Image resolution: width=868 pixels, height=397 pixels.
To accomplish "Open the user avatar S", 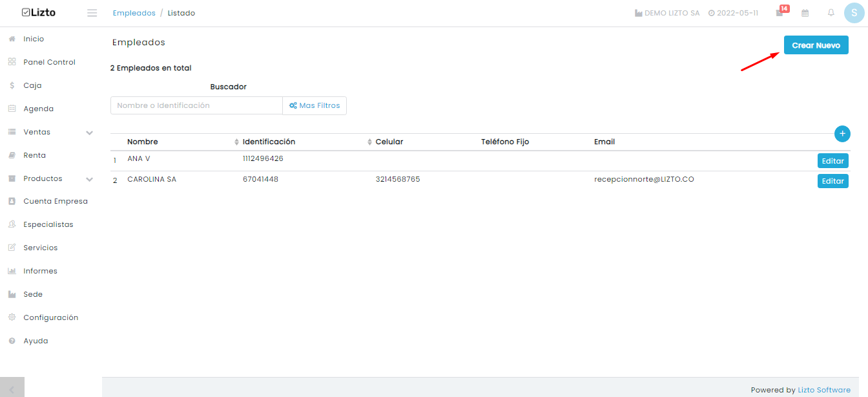I will pos(854,13).
